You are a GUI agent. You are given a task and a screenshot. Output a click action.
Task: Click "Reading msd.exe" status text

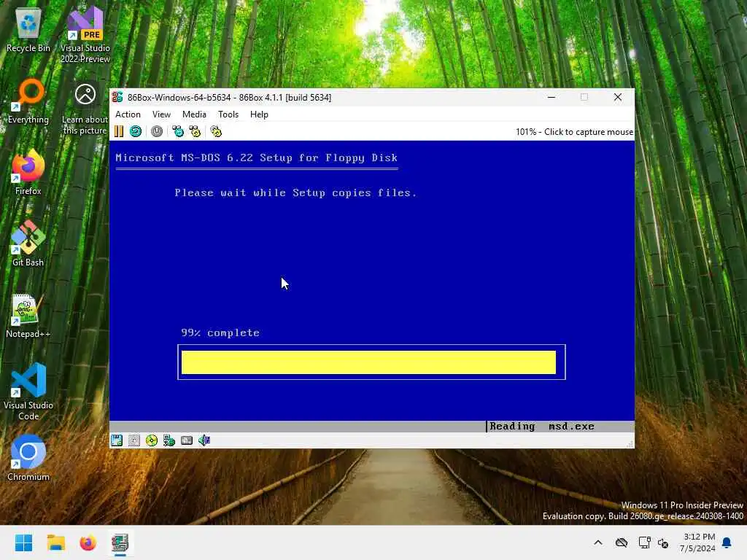coord(542,426)
